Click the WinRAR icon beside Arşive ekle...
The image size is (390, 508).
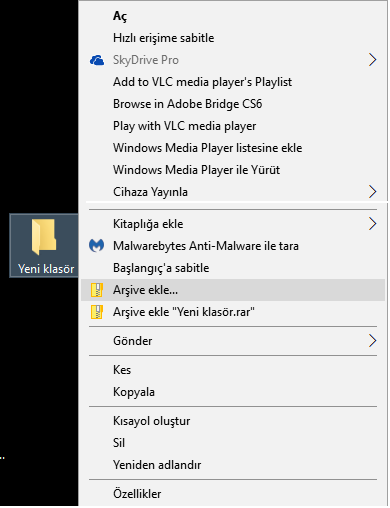97,290
